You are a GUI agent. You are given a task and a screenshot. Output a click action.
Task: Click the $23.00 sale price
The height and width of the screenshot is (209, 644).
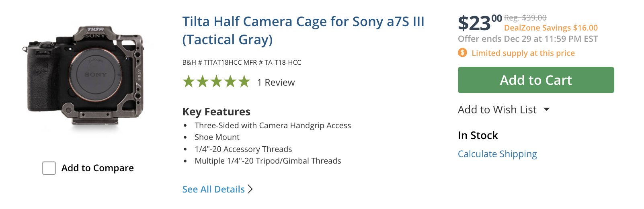(x=480, y=23)
